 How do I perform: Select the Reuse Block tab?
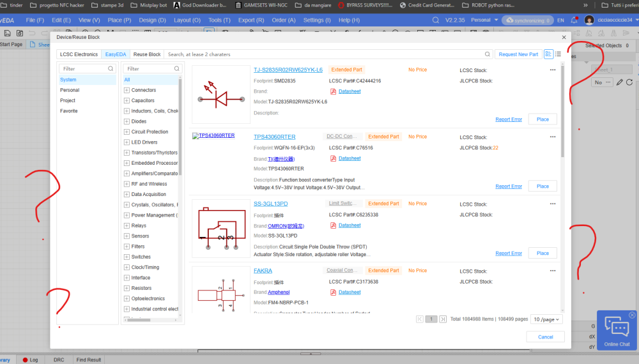(147, 54)
